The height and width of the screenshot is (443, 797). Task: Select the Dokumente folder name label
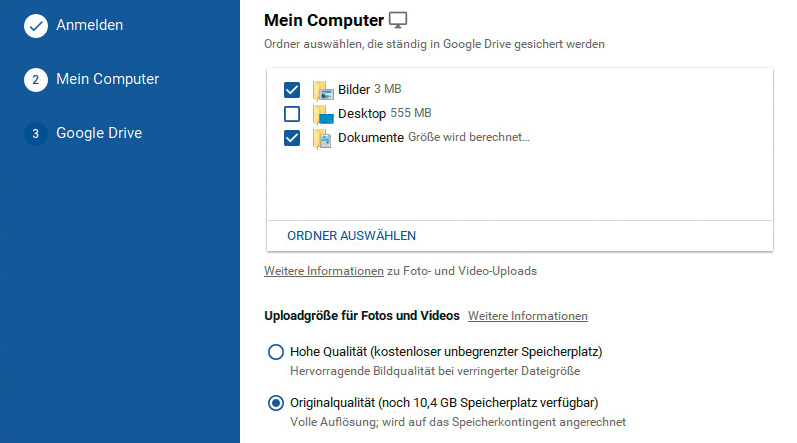[371, 138]
